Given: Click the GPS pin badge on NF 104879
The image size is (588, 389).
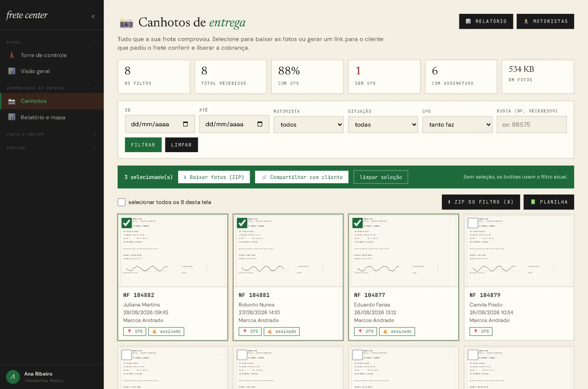Looking at the screenshot, I should click(x=481, y=331).
